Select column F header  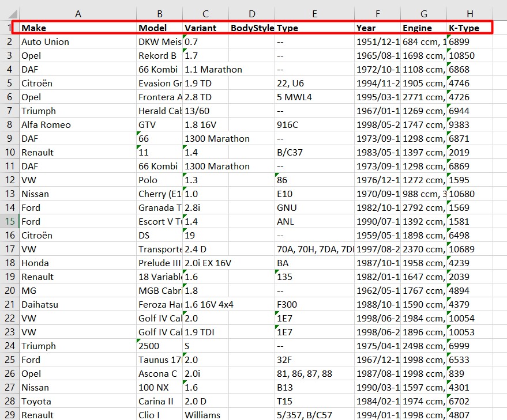click(377, 14)
